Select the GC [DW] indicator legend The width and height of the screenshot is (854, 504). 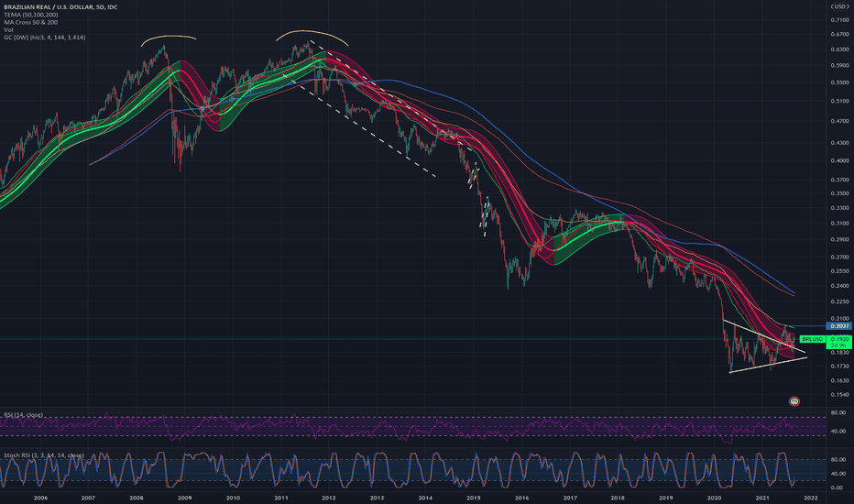[x=45, y=38]
